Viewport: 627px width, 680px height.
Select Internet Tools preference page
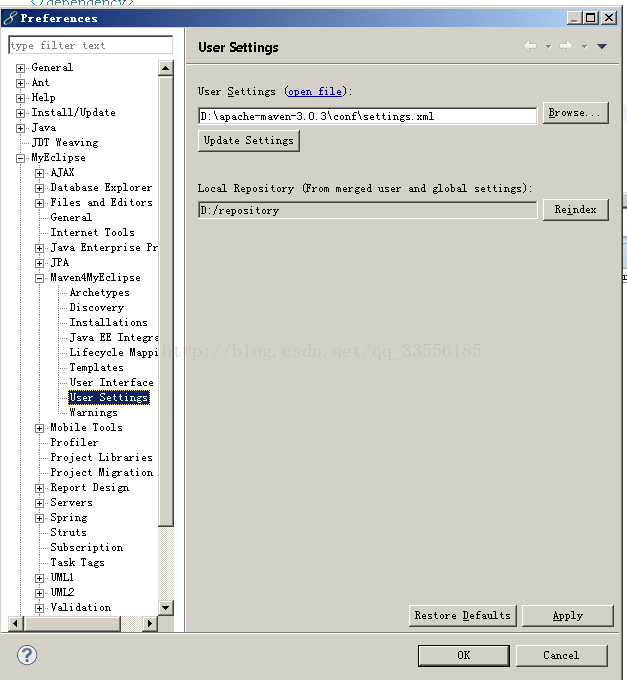tap(92, 232)
